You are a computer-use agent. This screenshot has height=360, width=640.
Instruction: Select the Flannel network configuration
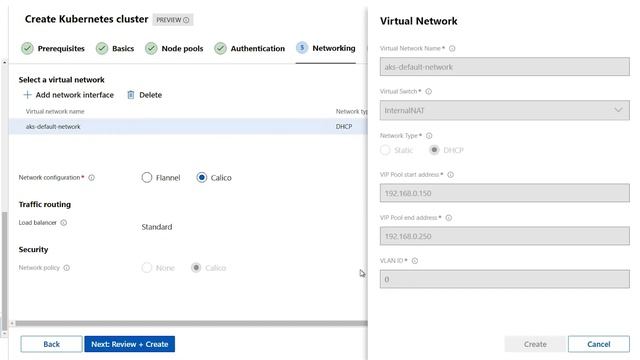147,178
